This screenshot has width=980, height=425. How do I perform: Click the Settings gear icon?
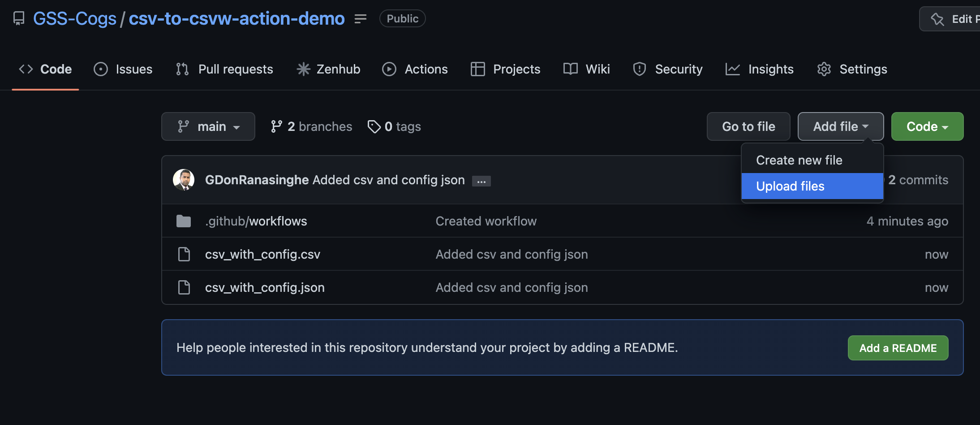[x=824, y=69]
